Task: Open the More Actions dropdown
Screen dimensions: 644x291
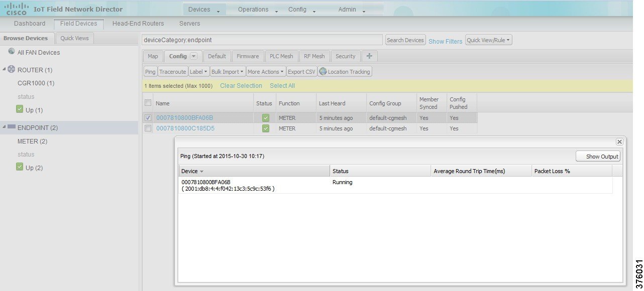Action: pyautogui.click(x=265, y=71)
